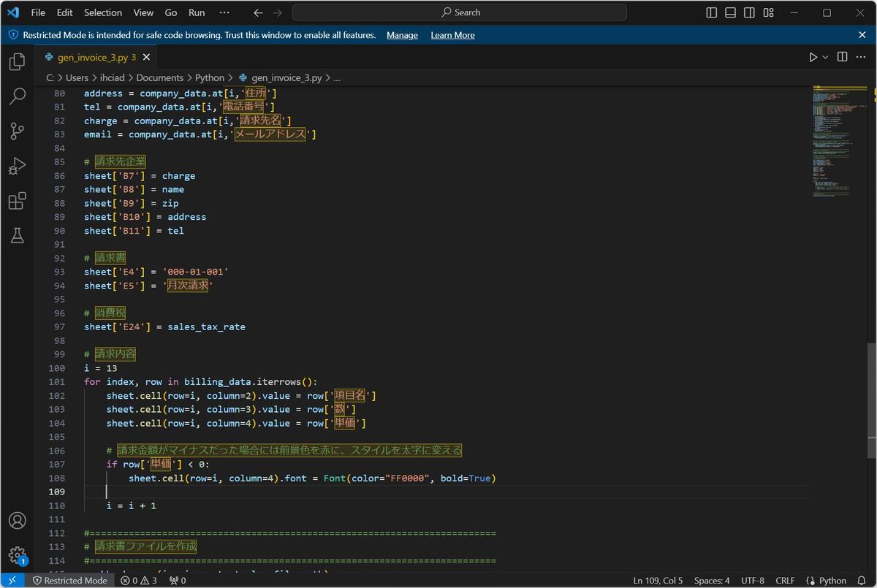Click the Search command center box
The height and width of the screenshot is (588, 877).
click(460, 12)
